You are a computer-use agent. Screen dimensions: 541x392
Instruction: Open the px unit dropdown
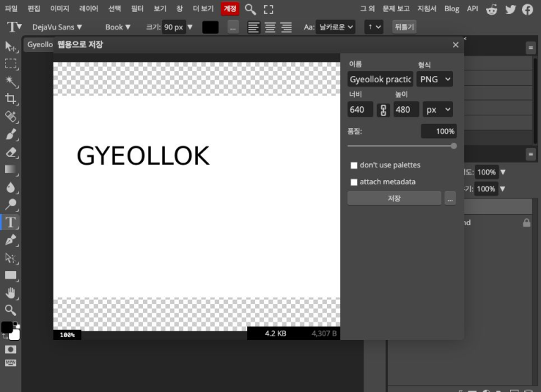tap(438, 110)
